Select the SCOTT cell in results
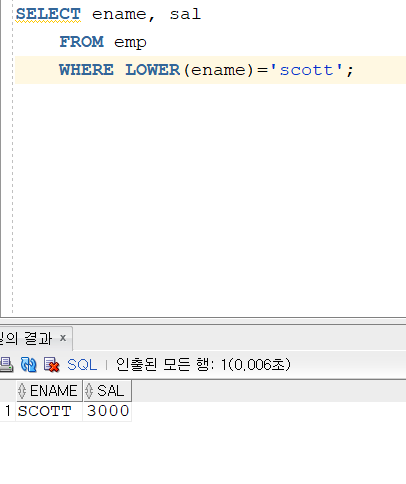The height and width of the screenshot is (484, 406). point(49,411)
